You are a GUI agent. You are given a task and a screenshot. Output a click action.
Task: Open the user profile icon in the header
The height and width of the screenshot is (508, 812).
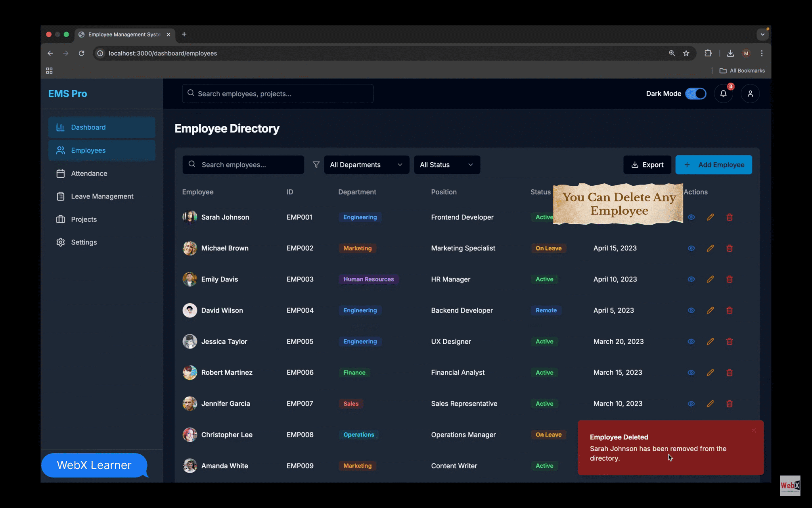pos(750,93)
